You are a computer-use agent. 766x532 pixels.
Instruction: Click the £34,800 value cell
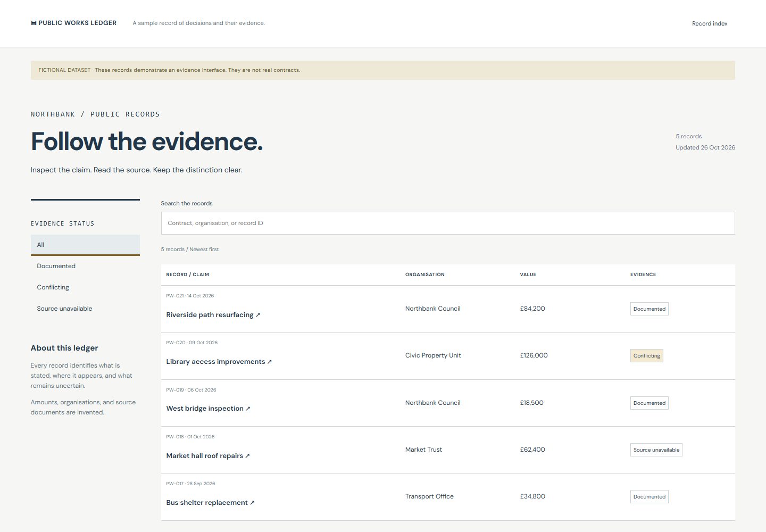point(532,496)
